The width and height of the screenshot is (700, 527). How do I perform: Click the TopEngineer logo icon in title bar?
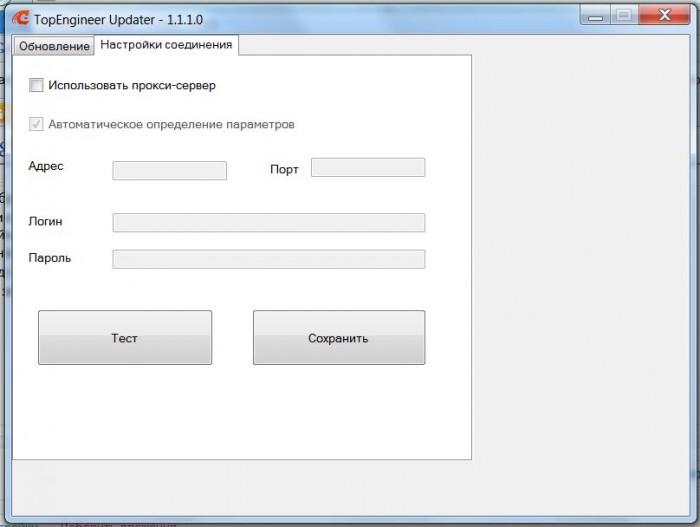(21, 18)
